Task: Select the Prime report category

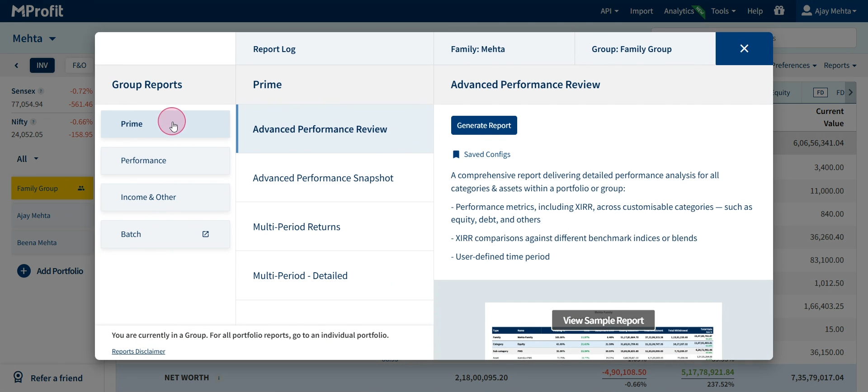Action: click(x=165, y=124)
